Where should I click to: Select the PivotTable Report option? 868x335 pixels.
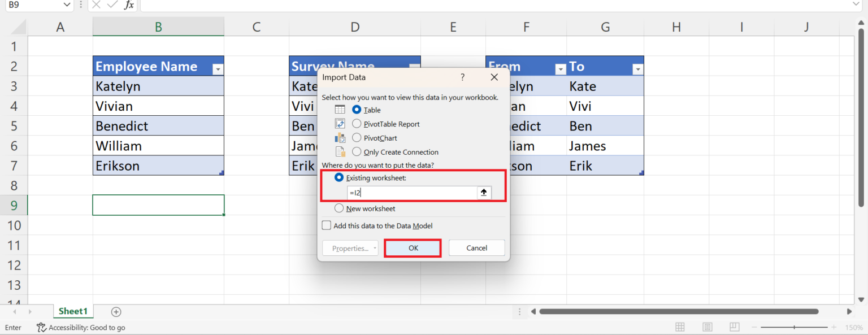[x=357, y=124]
